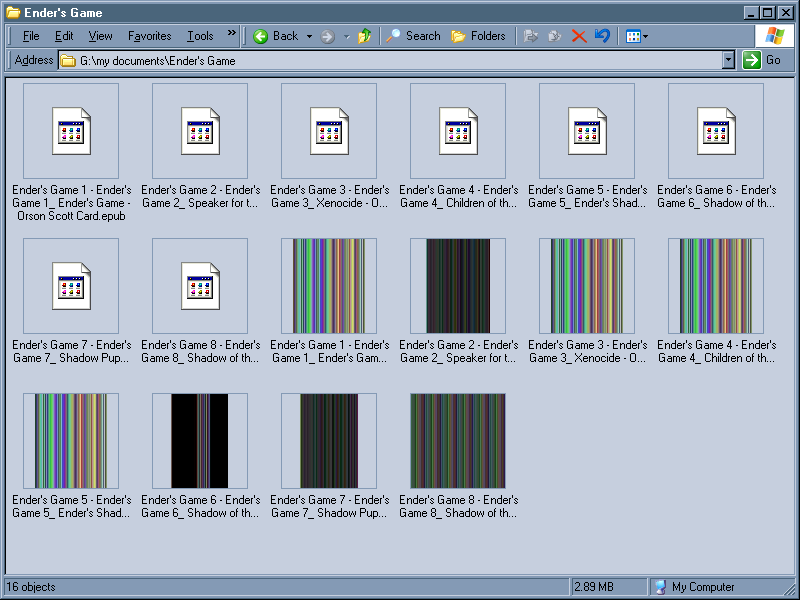
Task: Click the Move To toolbar icon
Action: click(531, 36)
